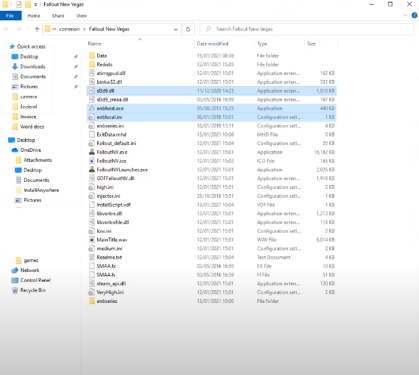Open Control Panel in navigation pane

pyautogui.click(x=35, y=280)
